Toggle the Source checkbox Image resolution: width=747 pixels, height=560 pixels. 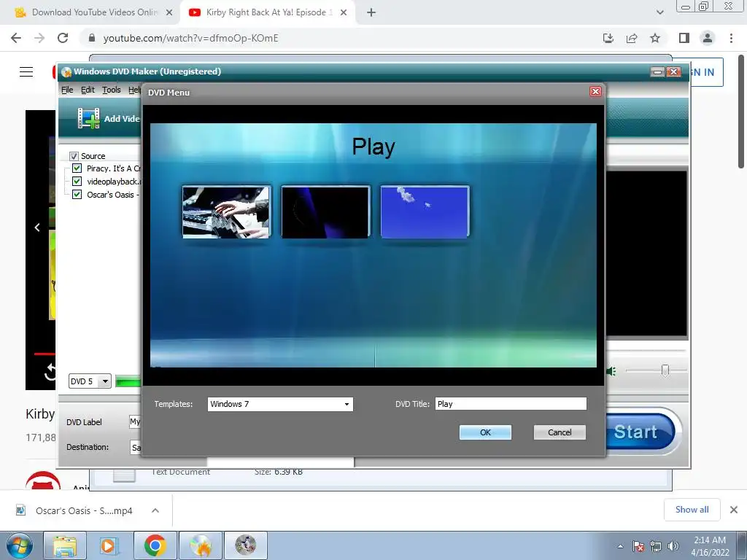74,156
